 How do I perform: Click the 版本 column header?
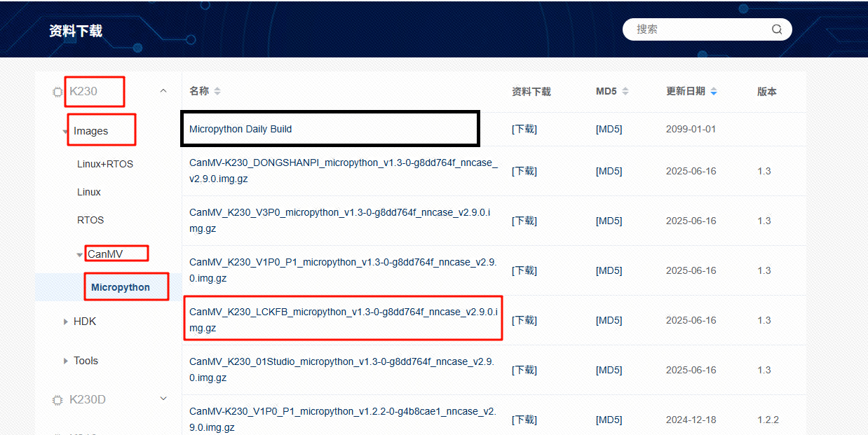767,92
